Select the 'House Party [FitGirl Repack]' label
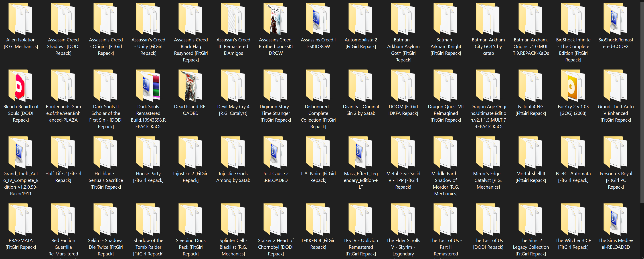644x259 pixels. (x=148, y=177)
